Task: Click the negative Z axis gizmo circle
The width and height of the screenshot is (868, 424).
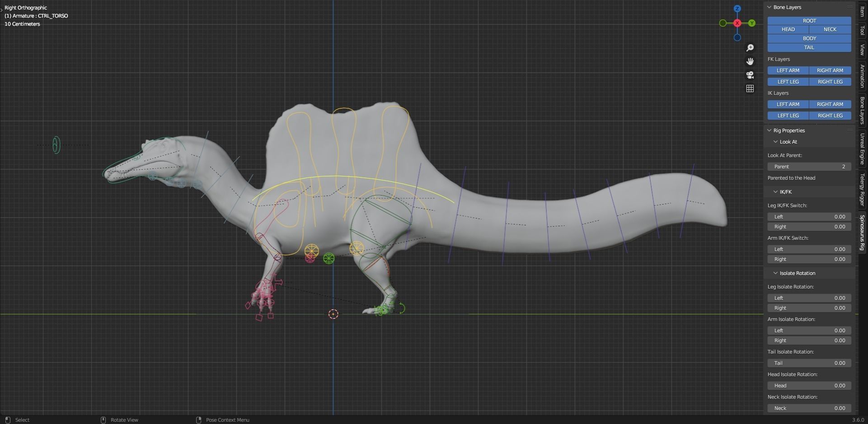Action: point(737,37)
